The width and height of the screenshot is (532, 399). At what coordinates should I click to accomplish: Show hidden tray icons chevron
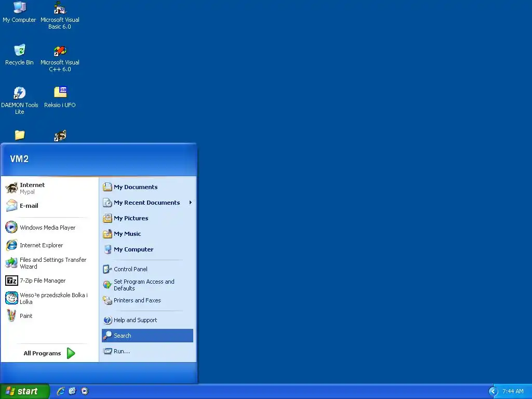point(493,392)
